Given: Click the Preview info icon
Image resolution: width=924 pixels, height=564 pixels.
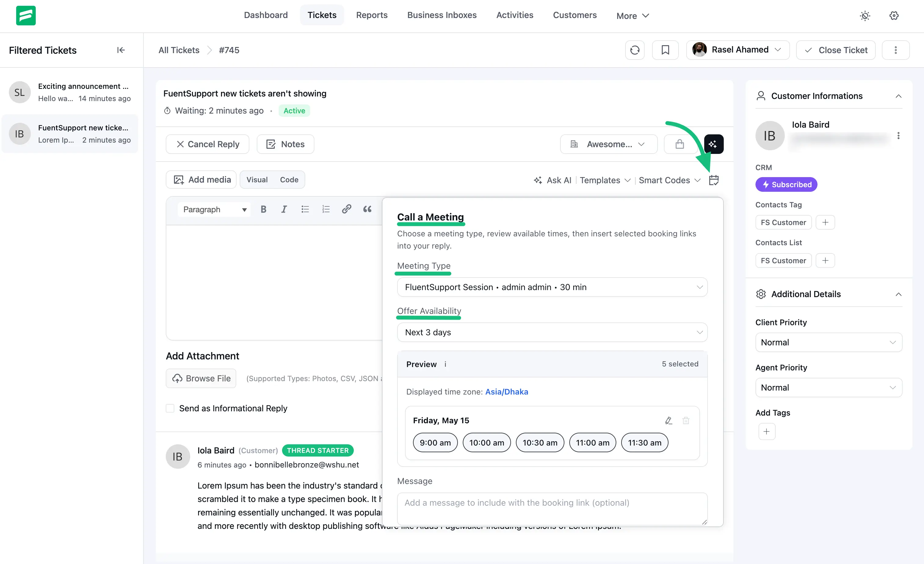Looking at the screenshot, I should tap(445, 364).
